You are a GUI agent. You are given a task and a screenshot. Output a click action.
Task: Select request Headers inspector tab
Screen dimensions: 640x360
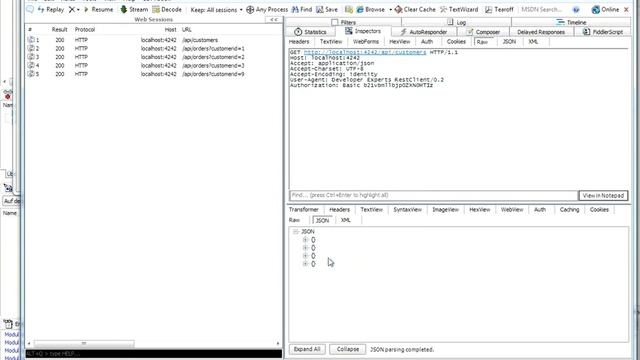click(299, 42)
